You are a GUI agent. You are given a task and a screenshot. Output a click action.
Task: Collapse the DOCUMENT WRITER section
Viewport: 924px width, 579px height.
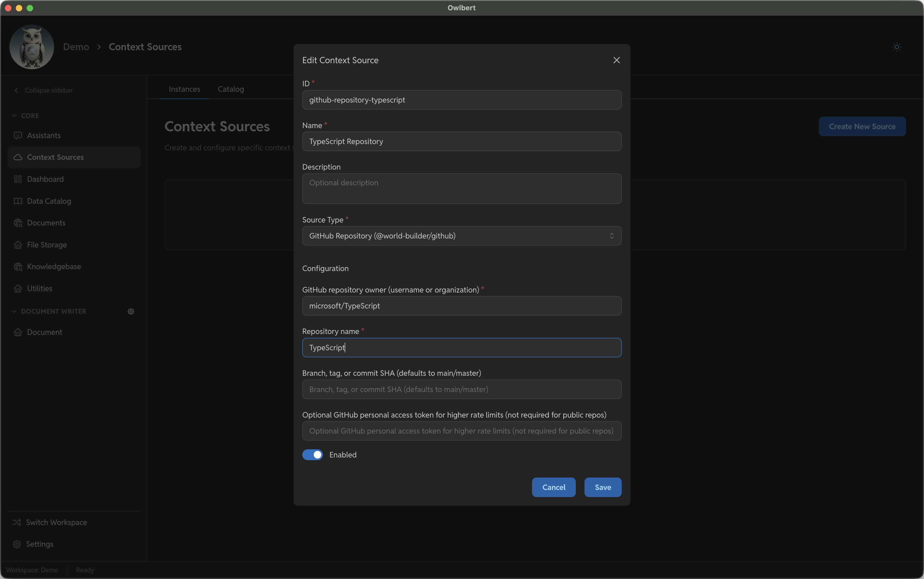point(14,311)
